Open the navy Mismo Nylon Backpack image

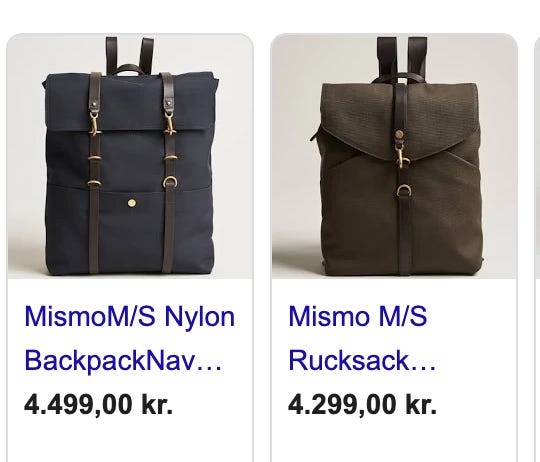(x=130, y=156)
